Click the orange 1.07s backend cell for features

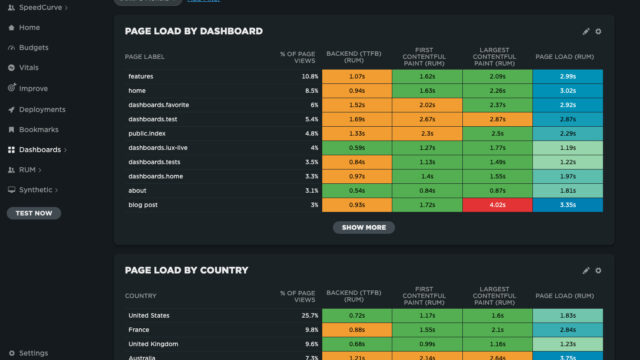(x=357, y=76)
